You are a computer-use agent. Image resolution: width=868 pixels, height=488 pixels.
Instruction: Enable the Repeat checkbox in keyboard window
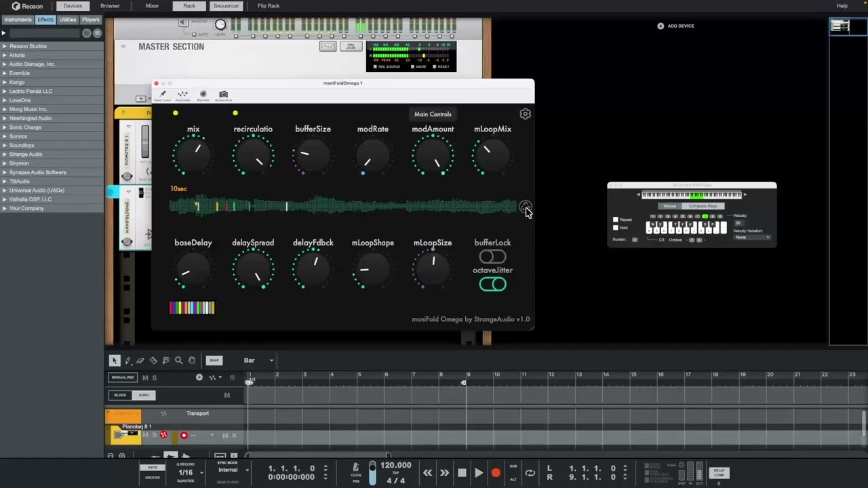[x=616, y=220]
